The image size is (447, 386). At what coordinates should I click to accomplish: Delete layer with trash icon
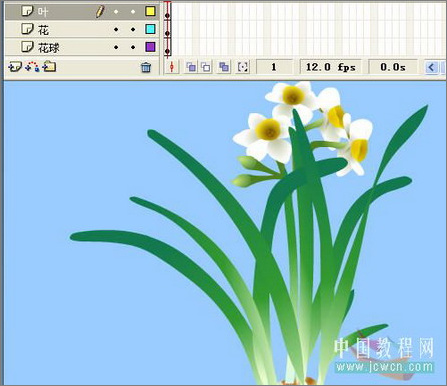[x=146, y=67]
